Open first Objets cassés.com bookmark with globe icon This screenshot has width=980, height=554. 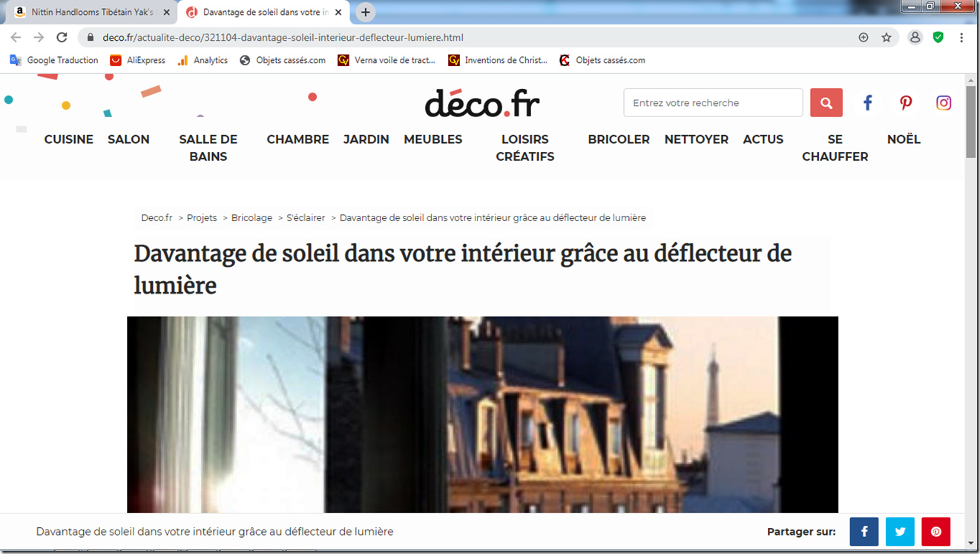(283, 60)
